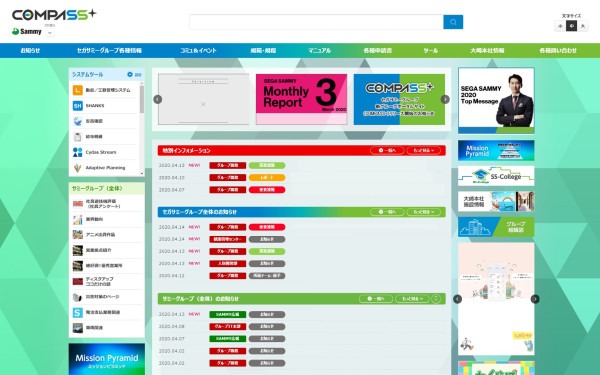Expand the dropdown chevron beside the Sammy logo

49,33
